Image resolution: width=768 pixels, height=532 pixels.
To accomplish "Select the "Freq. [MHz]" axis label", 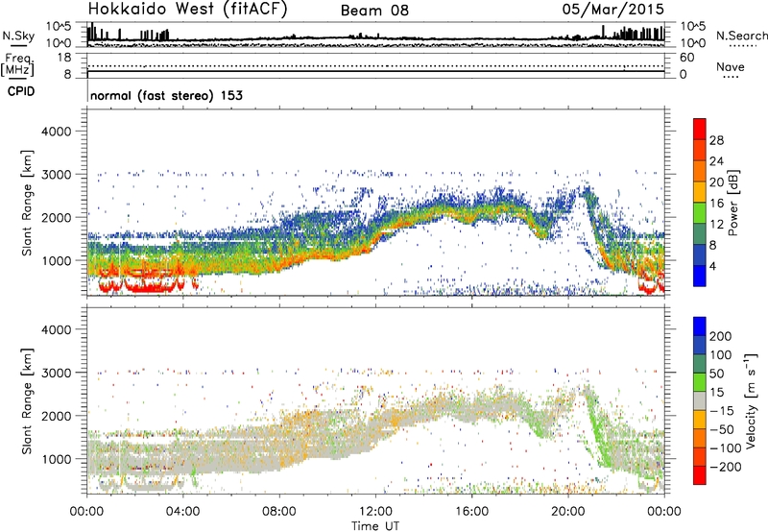I will click(x=18, y=64).
